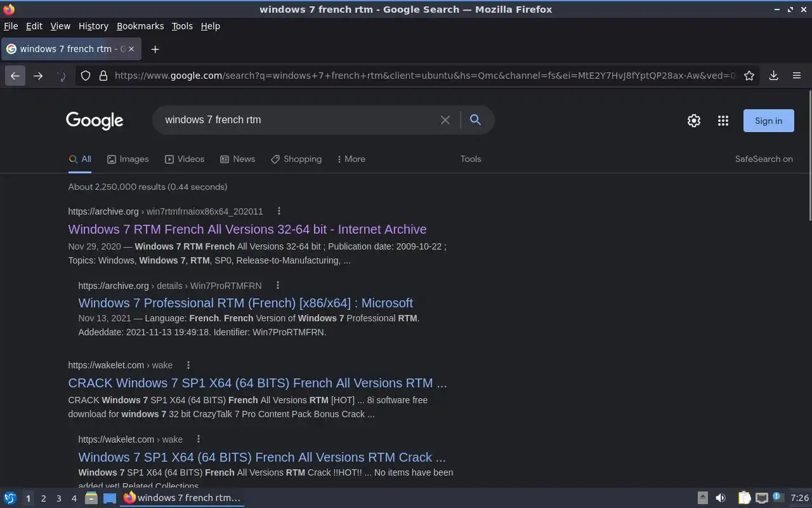Bookmark this page with the star icon

[749, 76]
